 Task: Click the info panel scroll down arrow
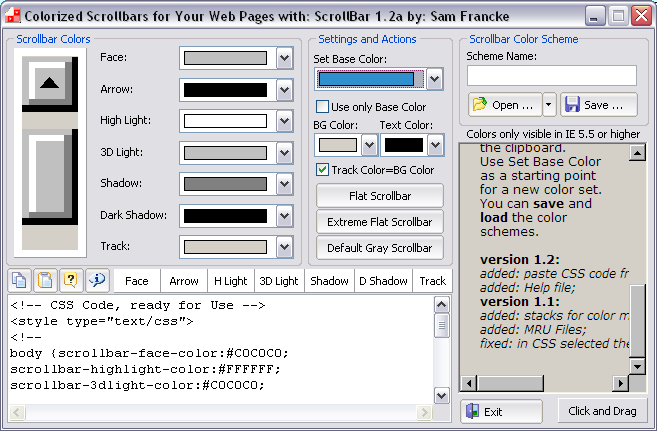[637, 366]
